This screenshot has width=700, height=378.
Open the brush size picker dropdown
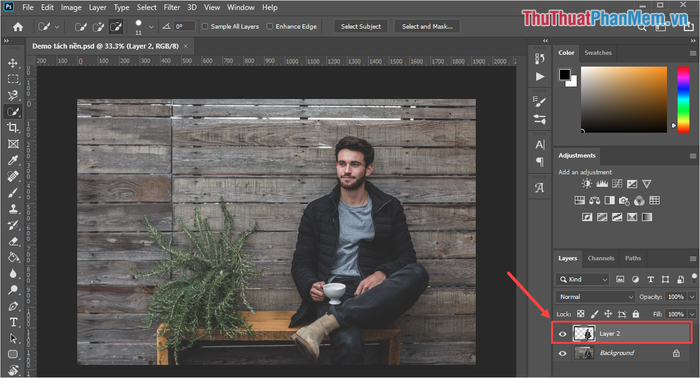[x=151, y=27]
